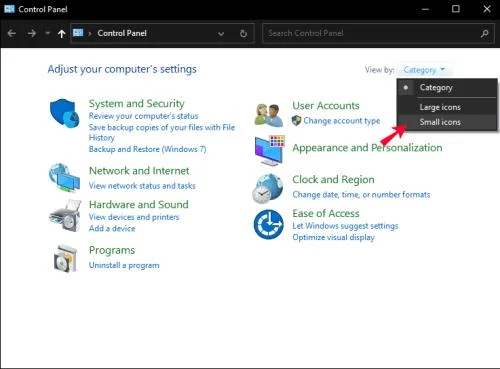Image resolution: width=500 pixels, height=369 pixels.
Task: Expand the address bar history chevron
Action: (x=221, y=34)
